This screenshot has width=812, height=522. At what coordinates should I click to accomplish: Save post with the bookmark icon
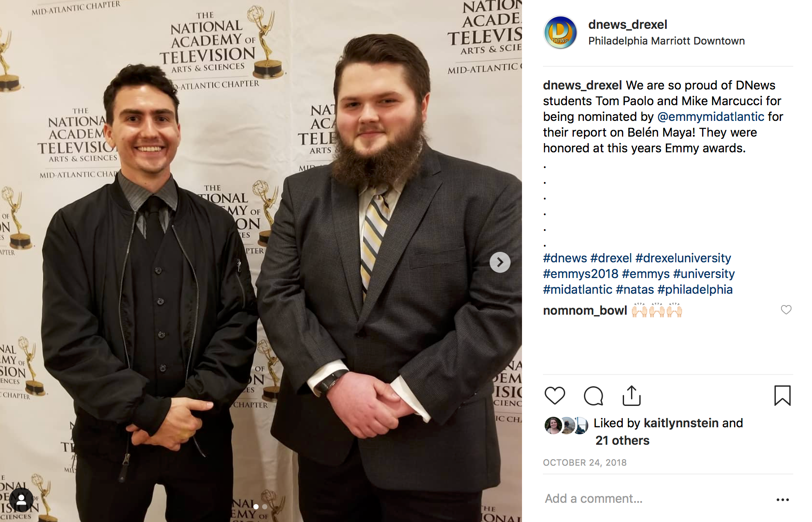click(x=782, y=395)
